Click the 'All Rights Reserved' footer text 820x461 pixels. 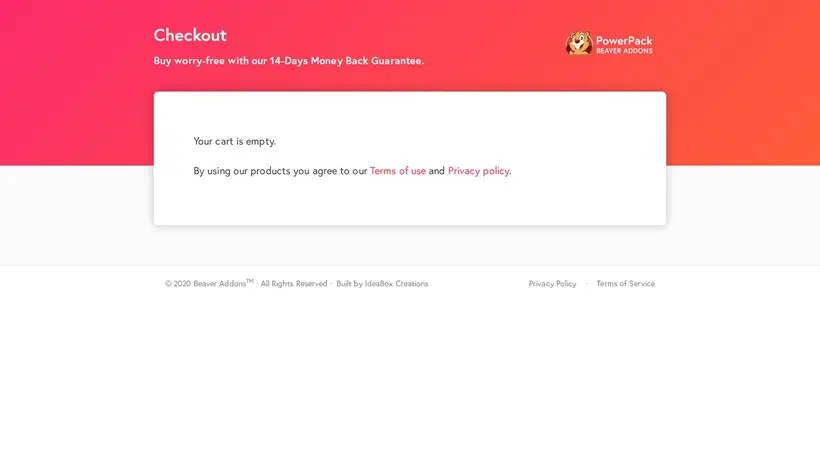click(x=294, y=284)
